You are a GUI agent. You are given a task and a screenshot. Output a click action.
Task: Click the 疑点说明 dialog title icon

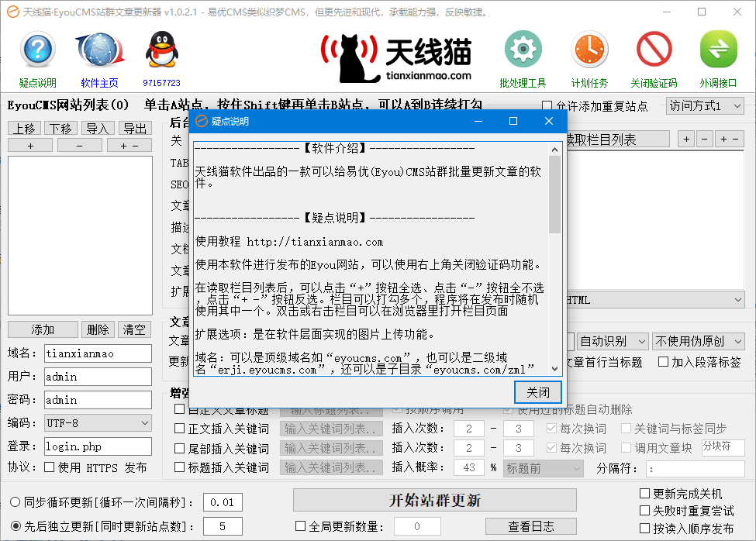pos(201,122)
